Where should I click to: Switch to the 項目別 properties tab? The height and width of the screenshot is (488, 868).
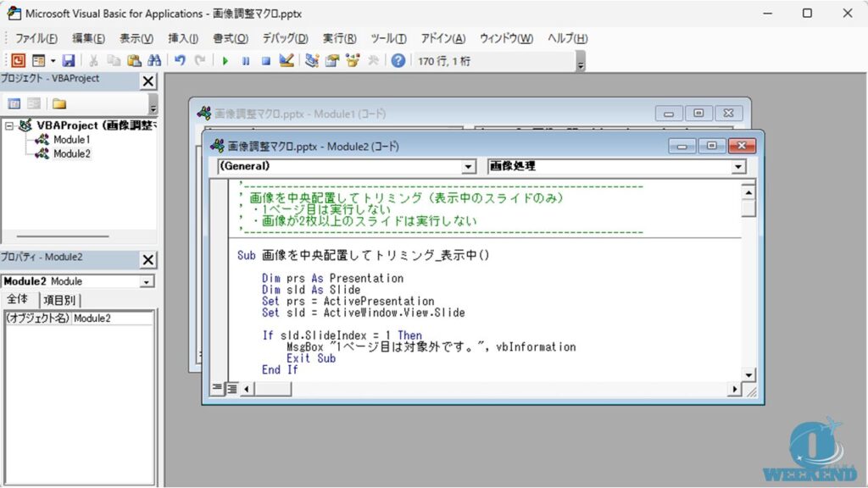(x=58, y=300)
